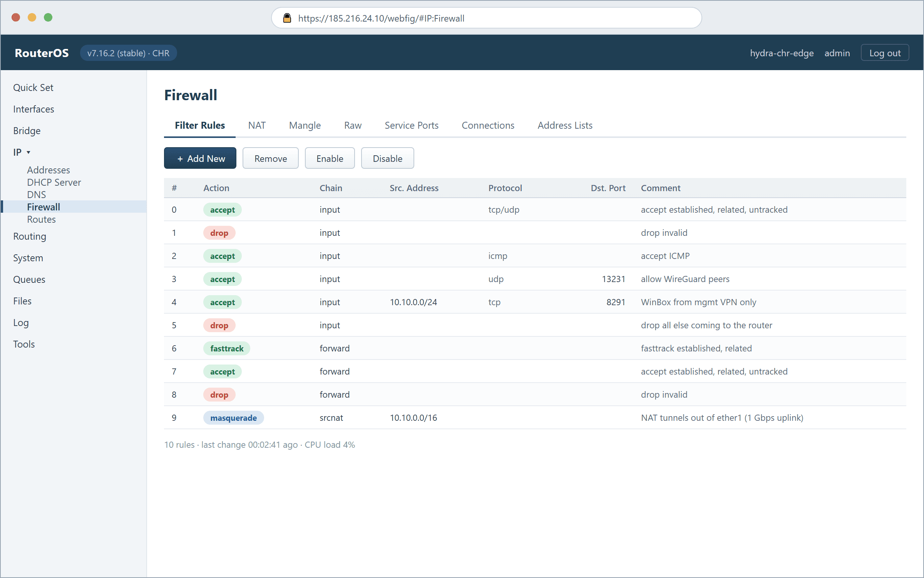
Task: Open drop all else coming rule
Action: (x=535, y=325)
